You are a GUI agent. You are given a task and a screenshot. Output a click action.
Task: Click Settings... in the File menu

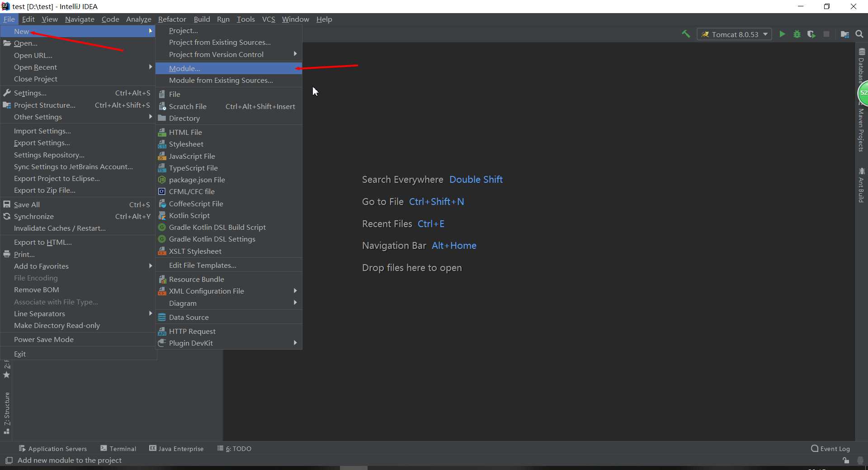point(78,93)
